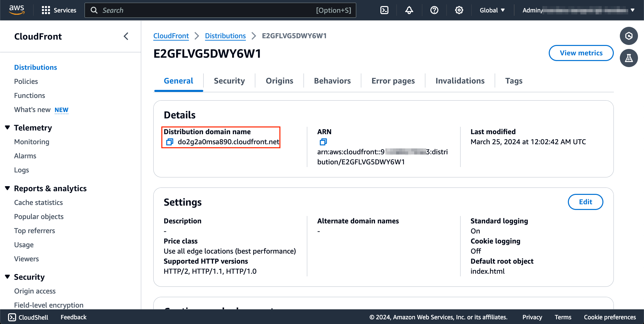Image resolution: width=644 pixels, height=324 pixels.
Task: Open the CloudShell terminal icon in the top bar
Action: click(384, 10)
